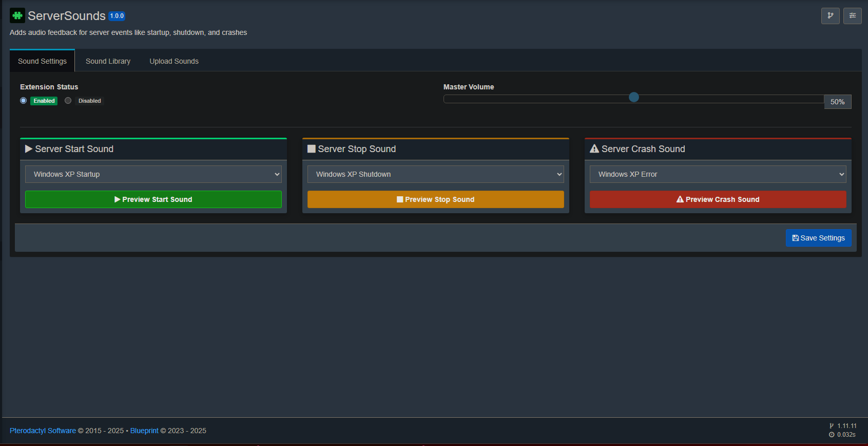Click Preview Start Sound button
Screen dimensions: 868x446
(x=153, y=199)
